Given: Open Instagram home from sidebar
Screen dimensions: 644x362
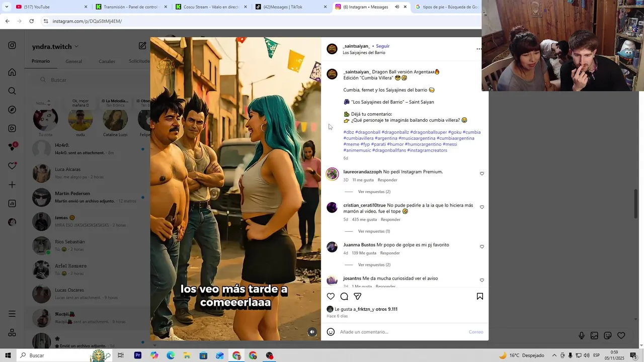Looking at the screenshot, I should (x=12, y=72).
